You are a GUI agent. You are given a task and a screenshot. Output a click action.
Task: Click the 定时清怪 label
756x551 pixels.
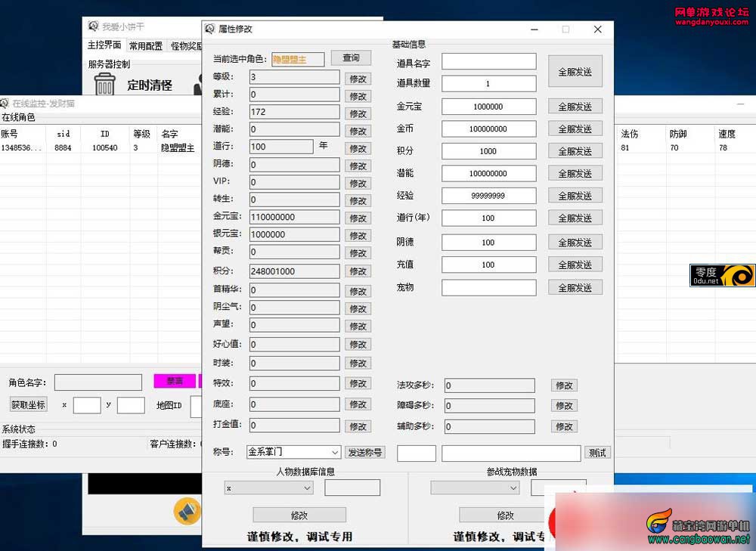(150, 85)
